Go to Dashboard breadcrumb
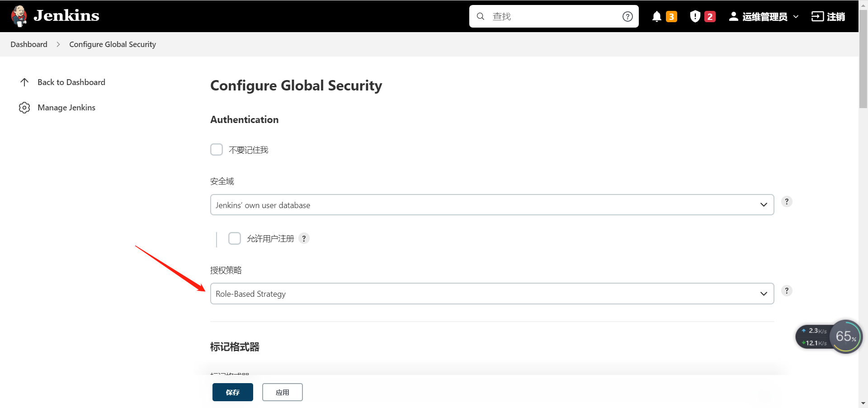 (29, 44)
